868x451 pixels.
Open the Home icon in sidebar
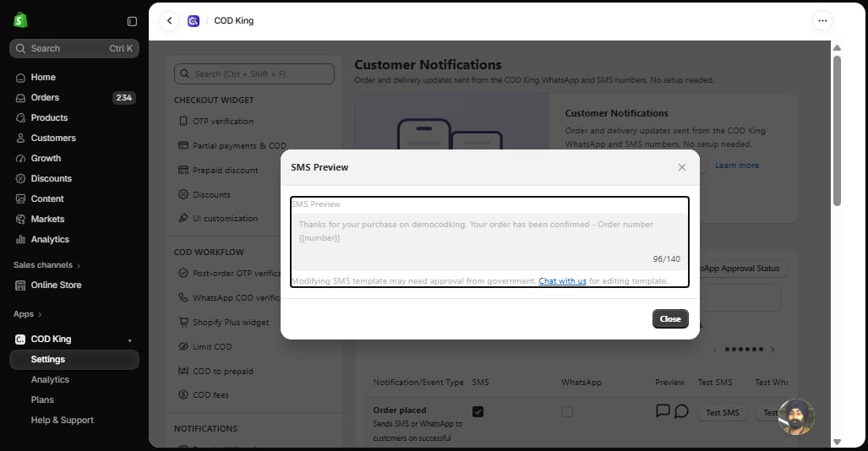(20, 78)
